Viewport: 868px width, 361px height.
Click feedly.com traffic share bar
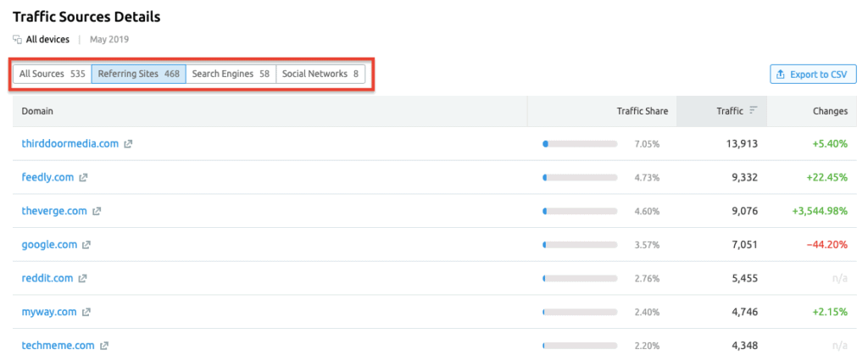(580, 178)
